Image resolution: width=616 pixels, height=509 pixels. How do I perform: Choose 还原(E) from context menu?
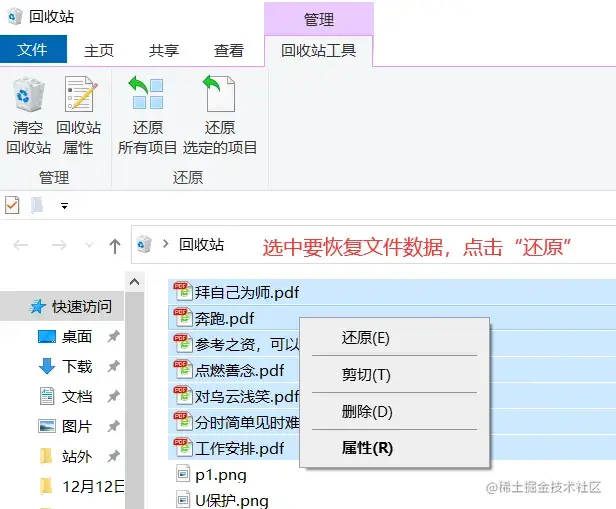tap(394, 338)
